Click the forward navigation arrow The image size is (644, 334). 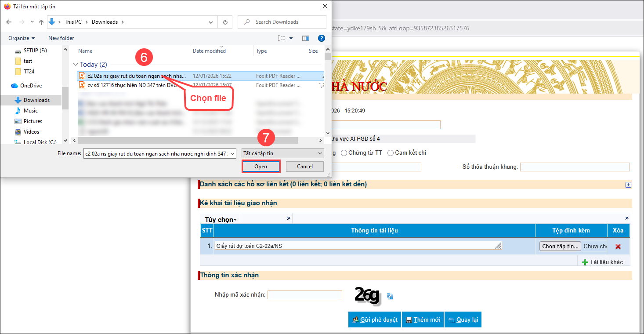point(21,22)
